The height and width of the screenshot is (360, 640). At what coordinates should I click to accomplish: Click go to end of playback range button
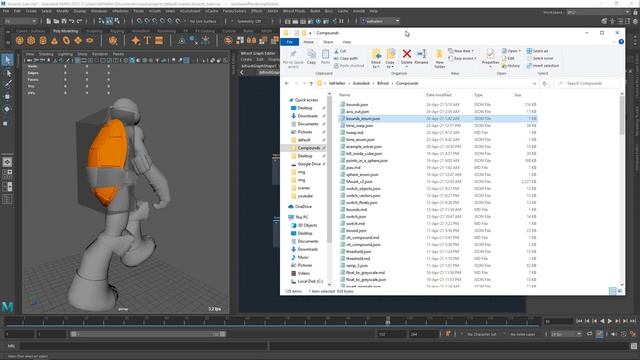[633, 321]
